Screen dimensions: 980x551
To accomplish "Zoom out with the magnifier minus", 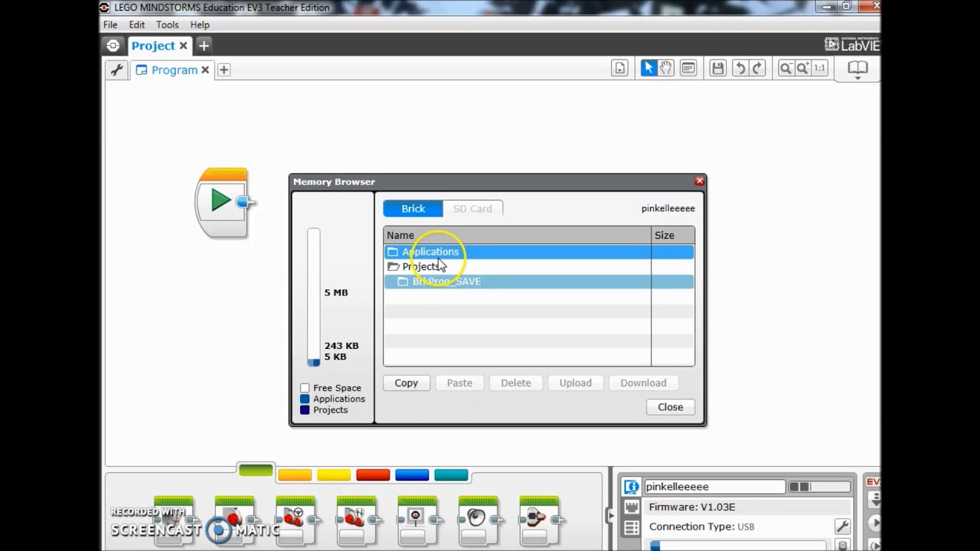I will [786, 68].
